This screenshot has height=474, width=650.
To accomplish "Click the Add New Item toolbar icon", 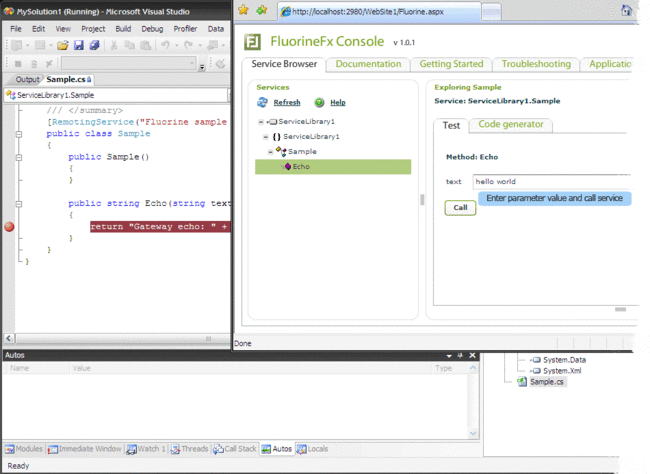I will coord(40,45).
